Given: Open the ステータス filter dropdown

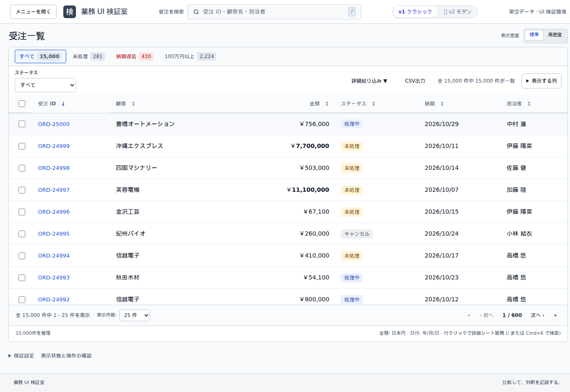Looking at the screenshot, I should (45, 85).
